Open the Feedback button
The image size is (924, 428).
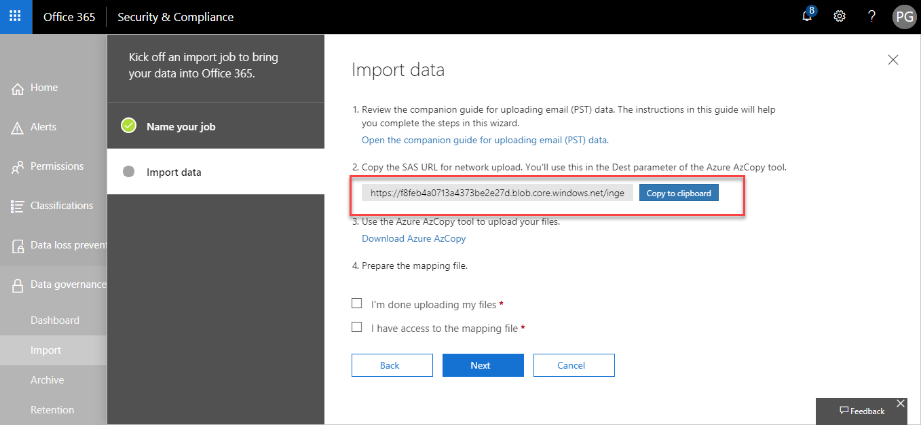tap(862, 411)
